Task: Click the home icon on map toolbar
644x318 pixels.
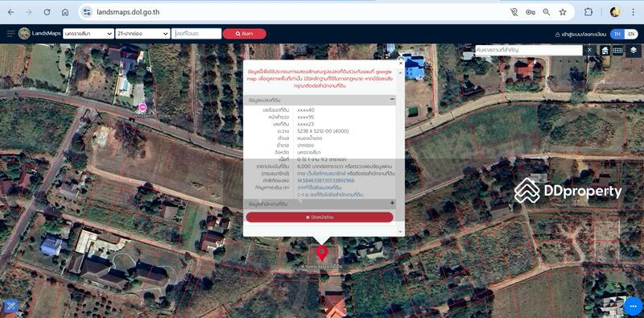Action: coord(605,51)
